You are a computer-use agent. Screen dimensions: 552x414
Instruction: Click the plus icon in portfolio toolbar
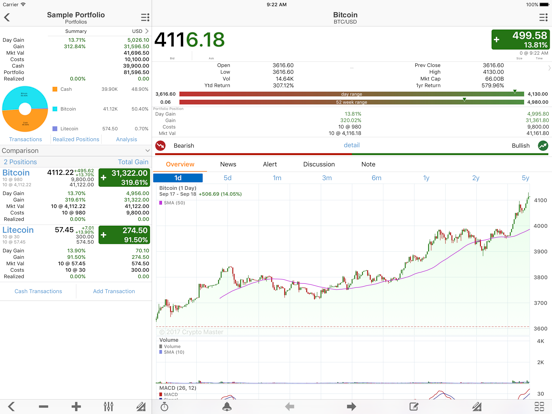tap(76, 407)
